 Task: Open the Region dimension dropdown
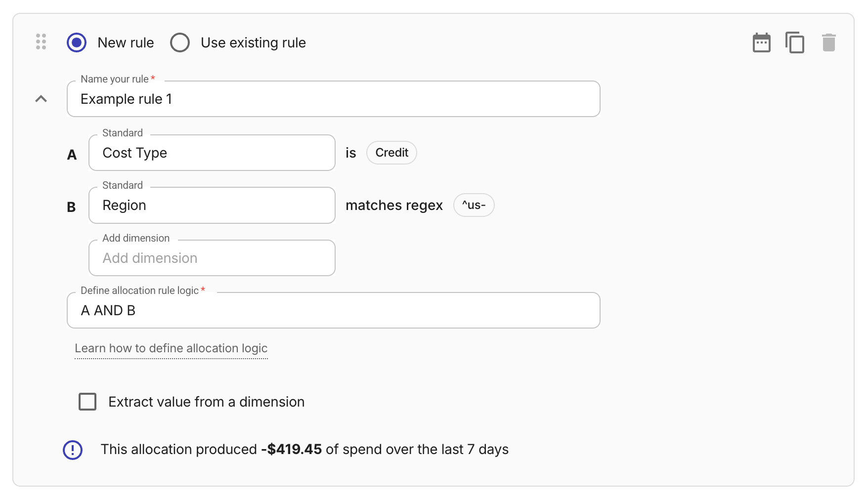tap(212, 205)
